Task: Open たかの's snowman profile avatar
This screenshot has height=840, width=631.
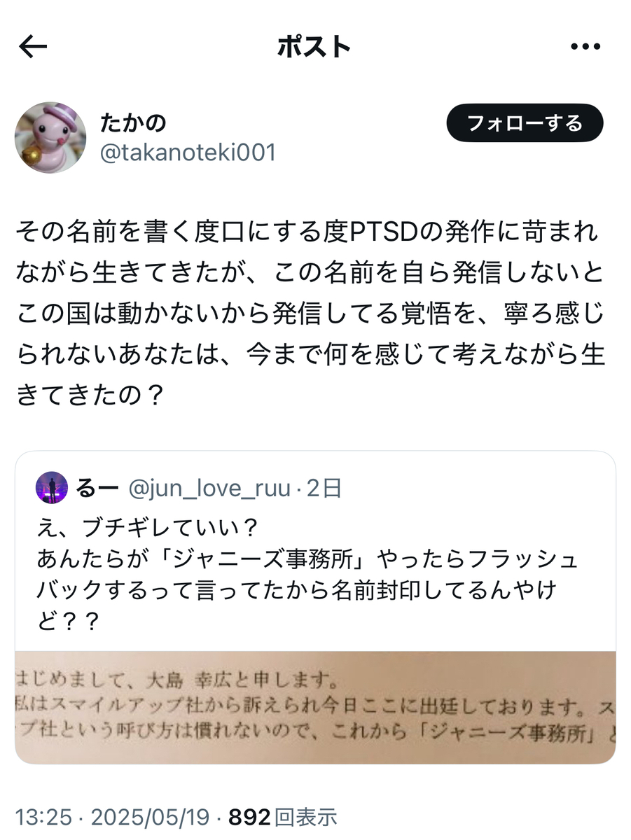Action: coord(51,138)
